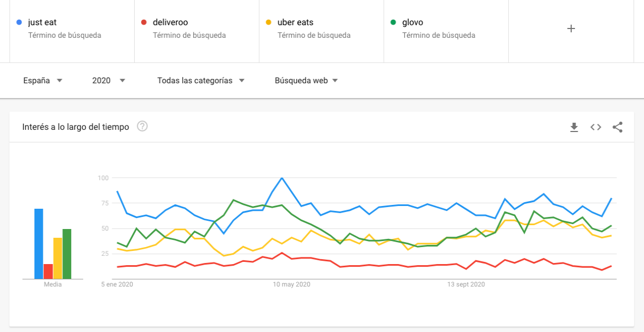Click the yellow dot beside uber eats
Viewport: 644px width, 332px height.
tap(268, 22)
